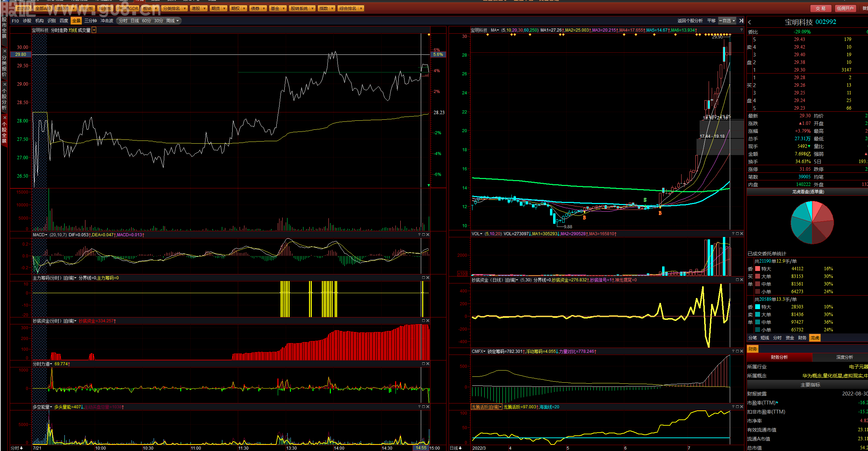Open help for the CMFX indicator

pyautogui.click(x=733, y=351)
